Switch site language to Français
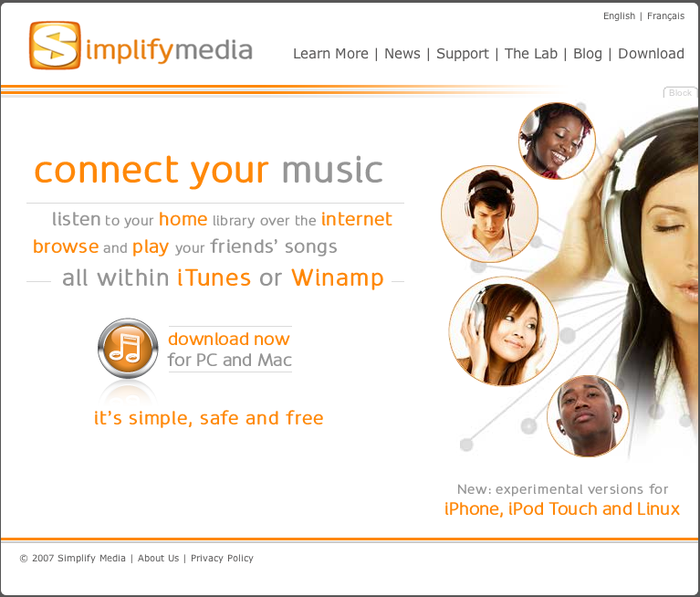The height and width of the screenshot is (597, 700). (665, 16)
